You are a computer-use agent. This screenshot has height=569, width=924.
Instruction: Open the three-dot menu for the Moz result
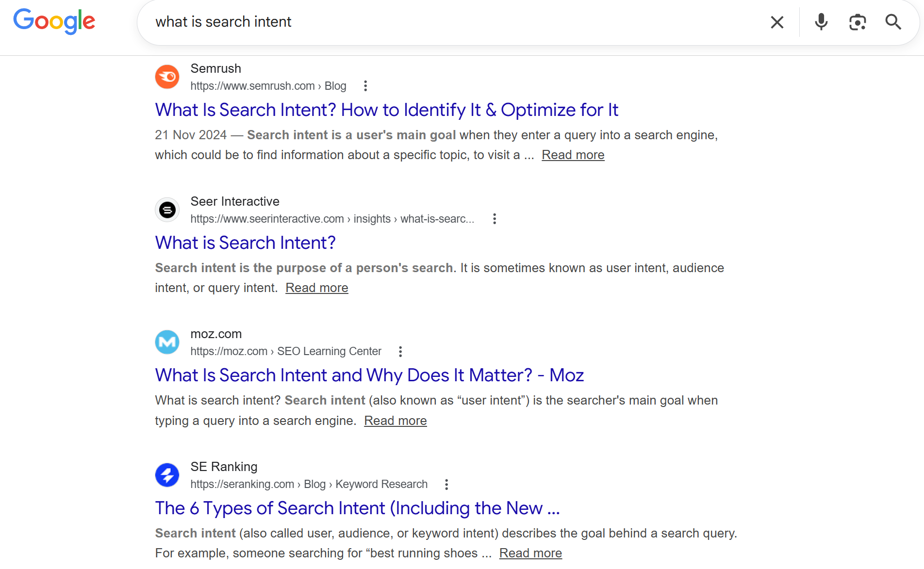click(x=400, y=351)
